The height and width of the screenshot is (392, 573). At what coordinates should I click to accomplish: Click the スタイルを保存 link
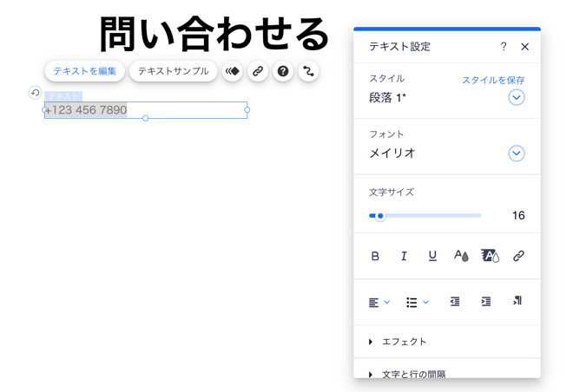point(493,80)
